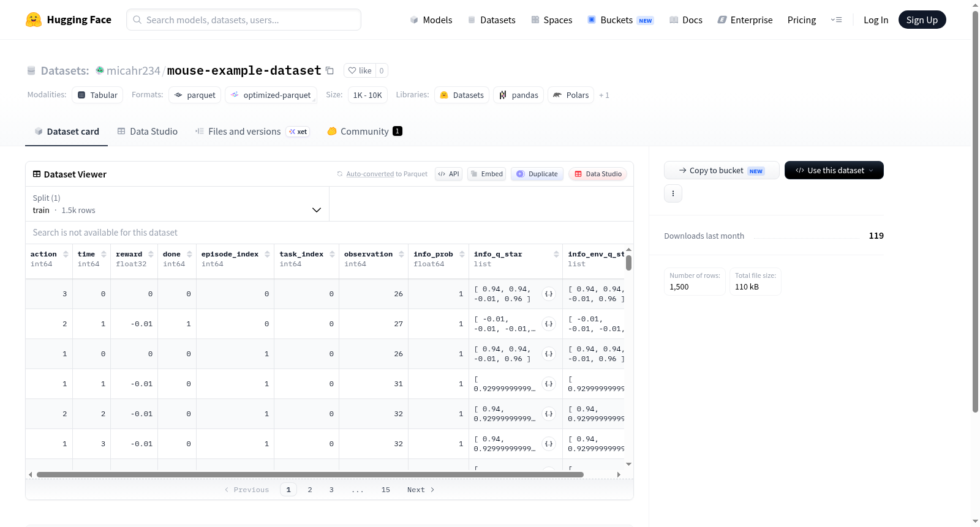Click the Embed button
Image resolution: width=980 pixels, height=527 pixels.
[x=486, y=174]
